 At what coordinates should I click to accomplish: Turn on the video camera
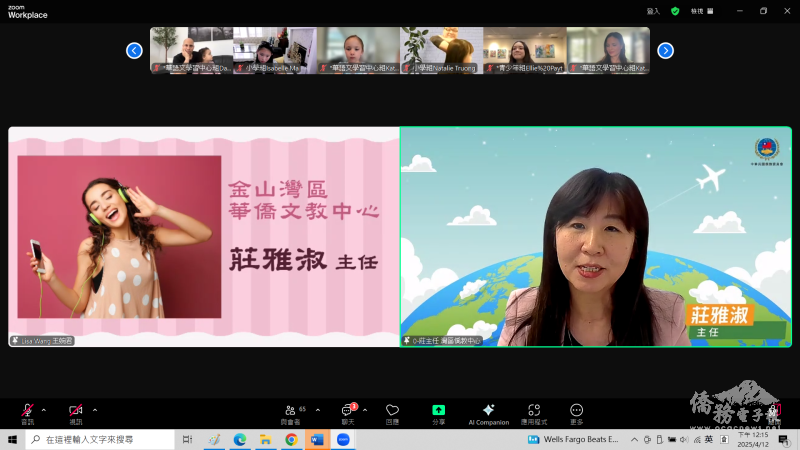tap(75, 411)
